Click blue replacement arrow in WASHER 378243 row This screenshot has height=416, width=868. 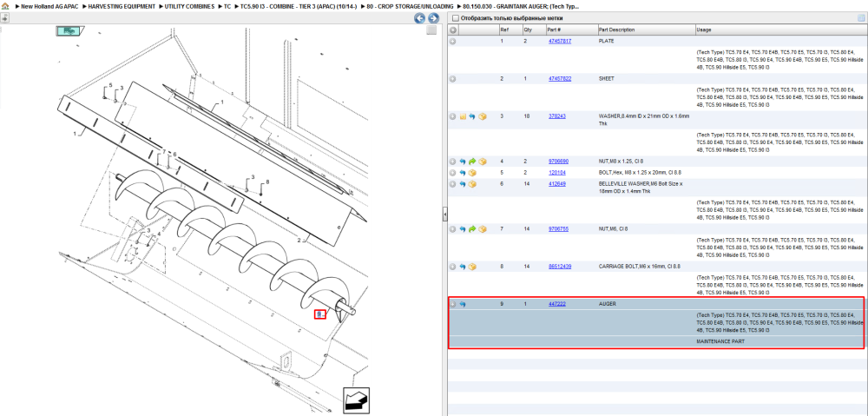472,116
